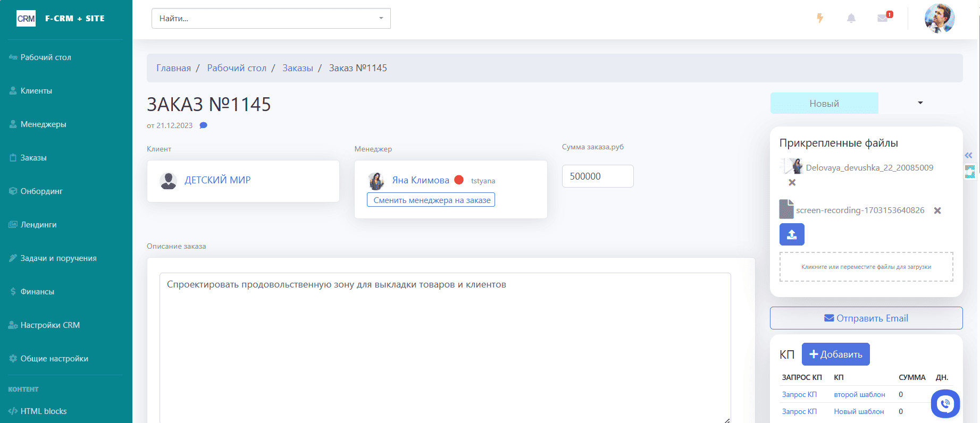Open the mail envelope with unread badge

(x=884, y=18)
